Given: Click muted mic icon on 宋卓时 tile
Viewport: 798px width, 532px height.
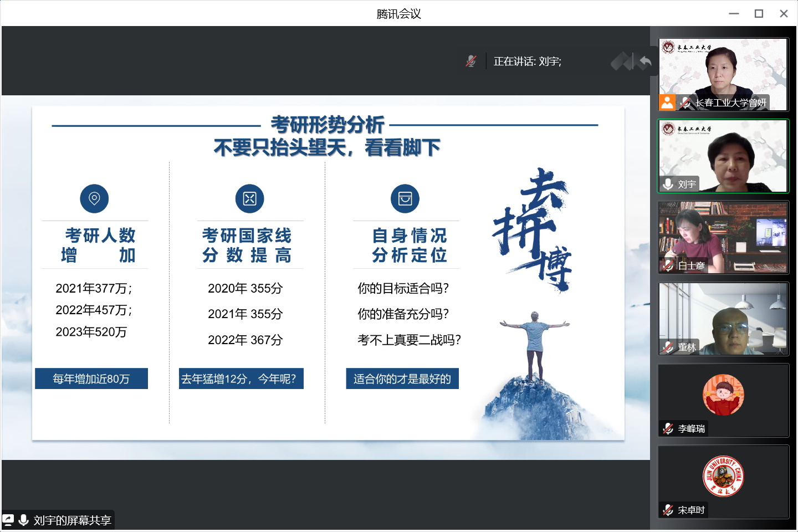Looking at the screenshot, I should pos(668,510).
